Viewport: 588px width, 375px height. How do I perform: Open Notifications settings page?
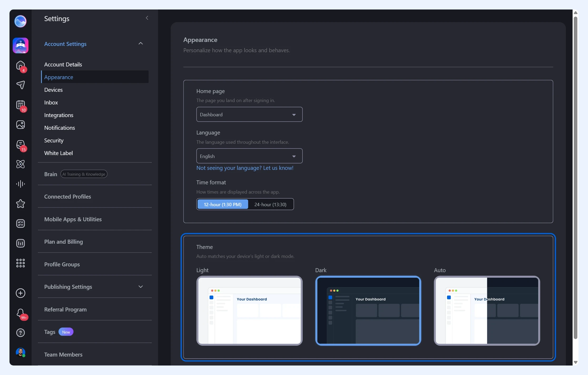click(x=60, y=128)
